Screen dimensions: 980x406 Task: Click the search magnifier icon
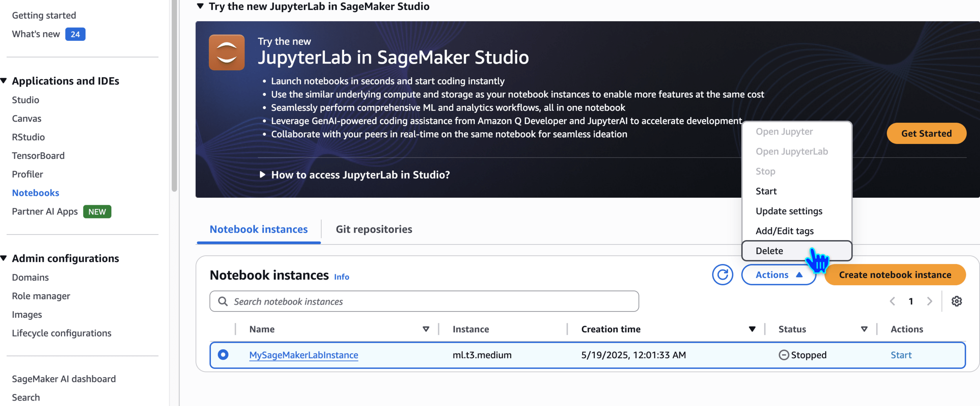click(223, 301)
